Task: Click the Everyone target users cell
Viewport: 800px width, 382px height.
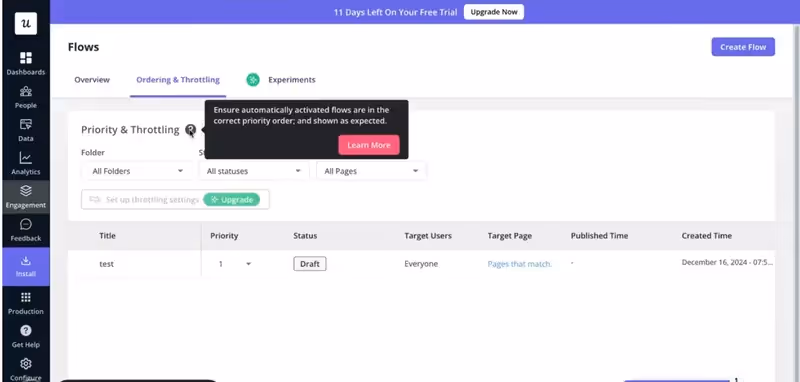Action: [421, 264]
